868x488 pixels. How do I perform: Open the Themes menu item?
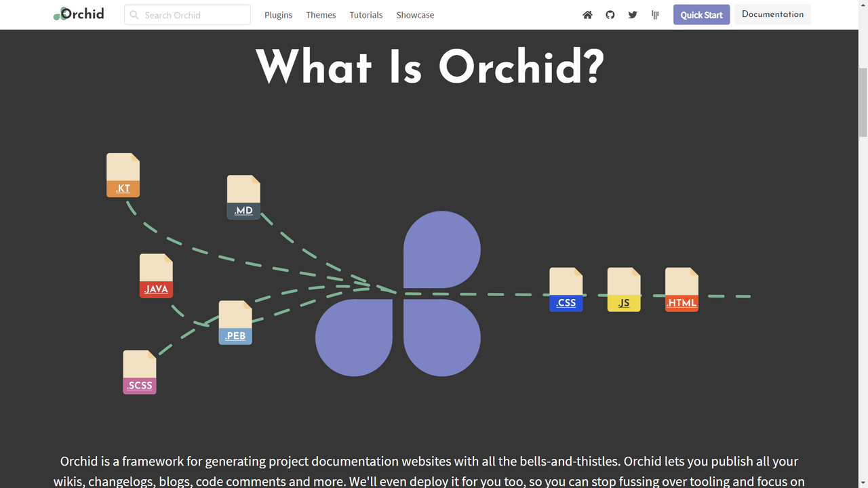tap(321, 15)
